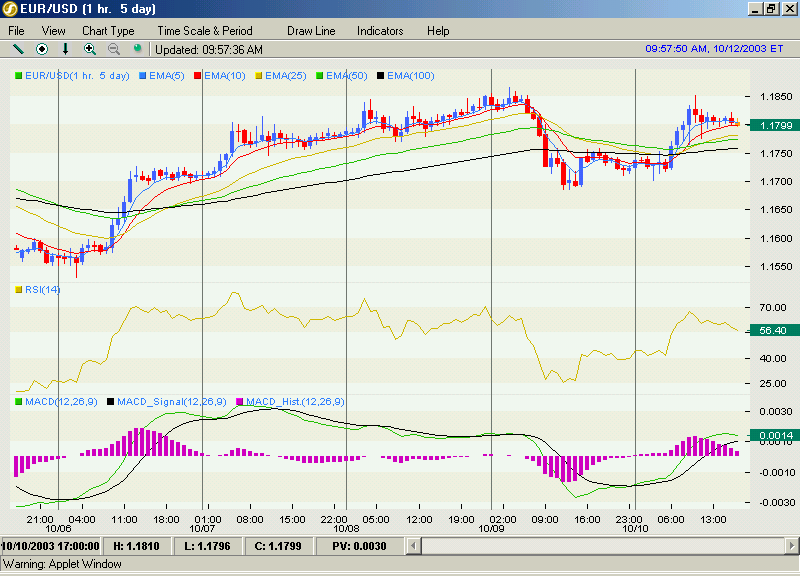Click the MACD_Signal(12,26,9) legend label
Screen dimensions: 800x576
point(172,402)
